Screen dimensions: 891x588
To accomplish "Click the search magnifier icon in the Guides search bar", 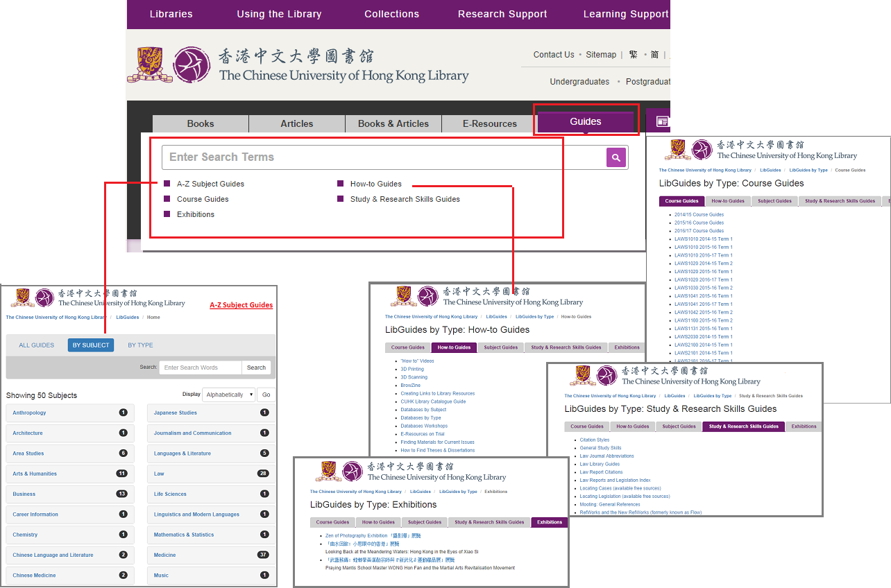I will coord(616,157).
